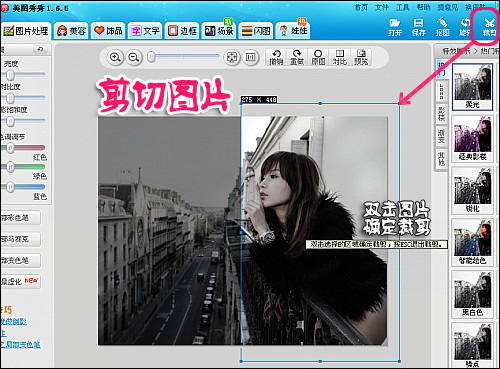
Task: Select the 裁剪 scissors crop tool
Action: tap(489, 27)
